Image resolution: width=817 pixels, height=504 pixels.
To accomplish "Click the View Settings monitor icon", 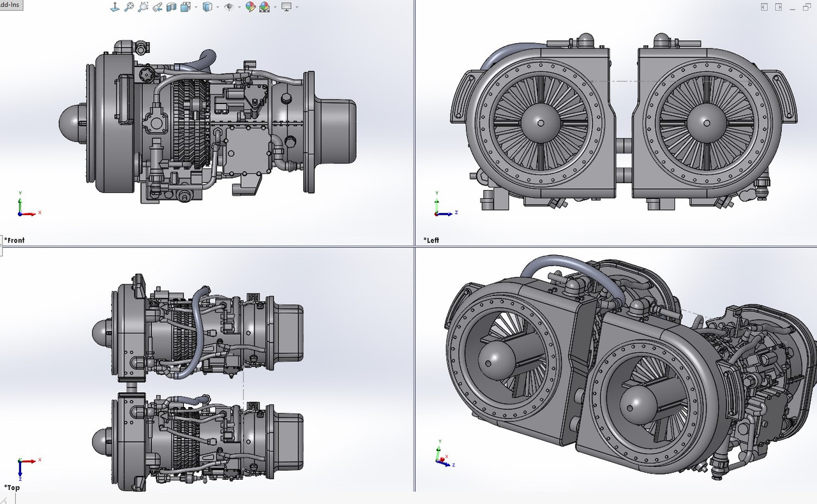I will click(x=287, y=7).
